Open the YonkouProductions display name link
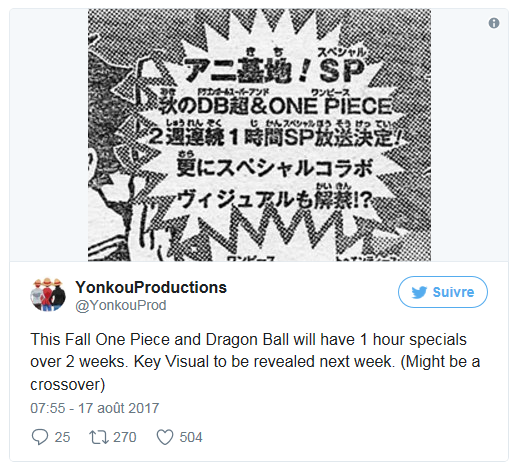Viewport: 519px width, 470px height. 151,287
